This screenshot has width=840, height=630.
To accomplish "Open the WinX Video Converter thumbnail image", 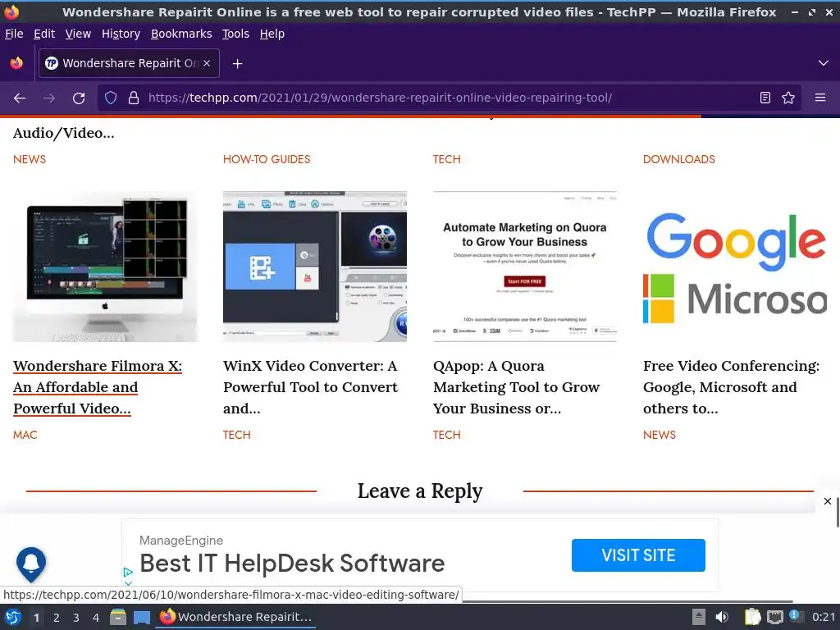I will 315,267.
